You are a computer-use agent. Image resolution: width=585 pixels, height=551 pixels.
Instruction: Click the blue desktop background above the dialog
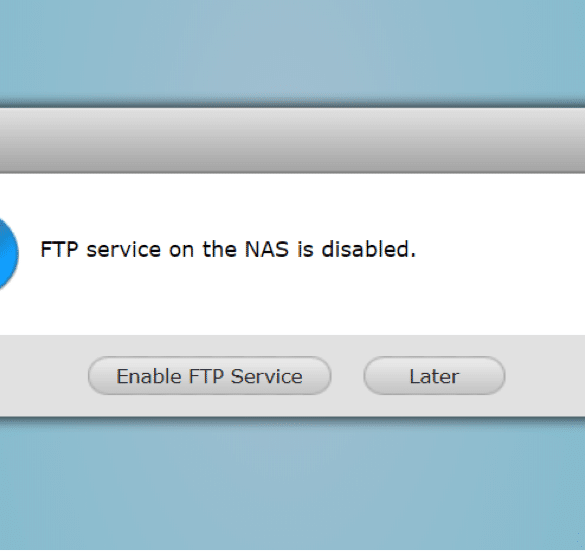292,50
